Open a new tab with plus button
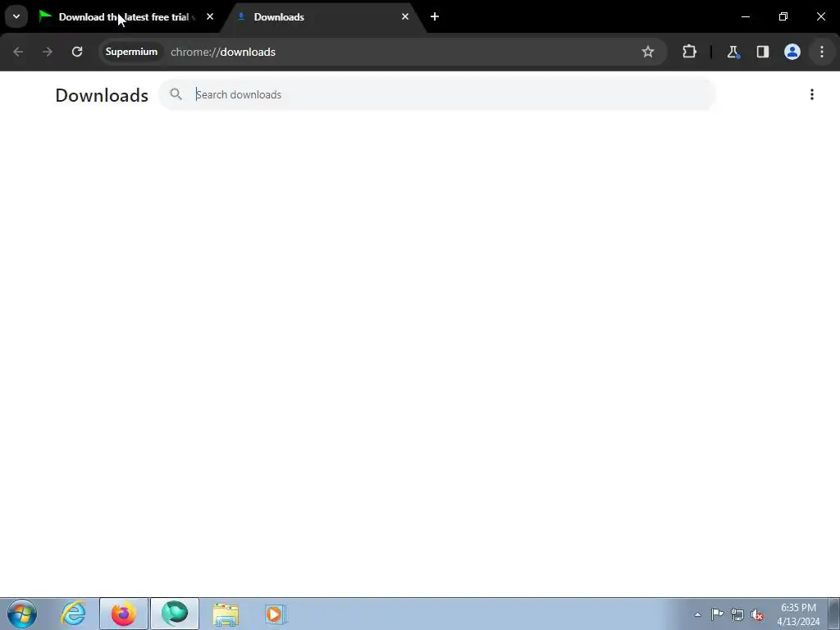This screenshot has height=630, width=840. pyautogui.click(x=435, y=16)
